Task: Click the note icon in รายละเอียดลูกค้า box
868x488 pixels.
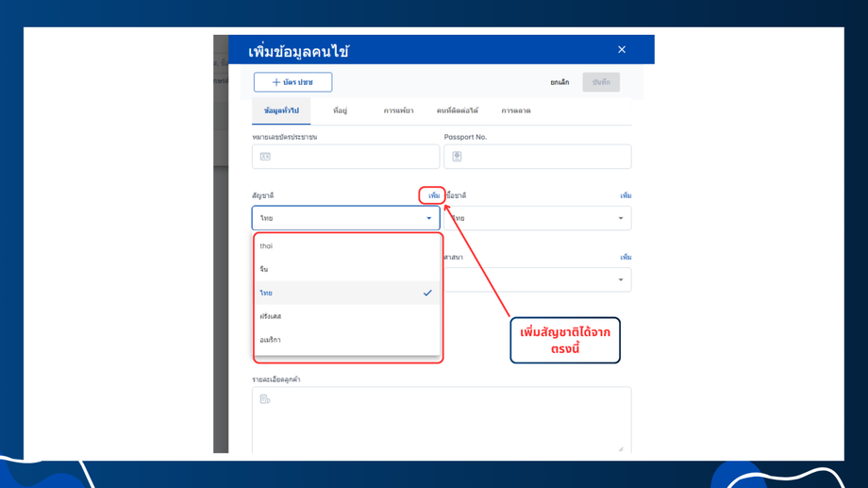Action: [265, 399]
